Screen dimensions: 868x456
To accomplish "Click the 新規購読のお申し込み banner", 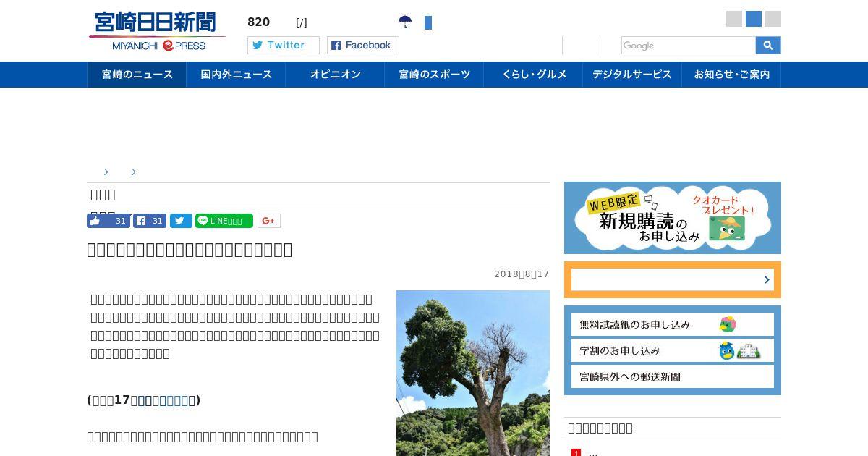I will pyautogui.click(x=672, y=218).
